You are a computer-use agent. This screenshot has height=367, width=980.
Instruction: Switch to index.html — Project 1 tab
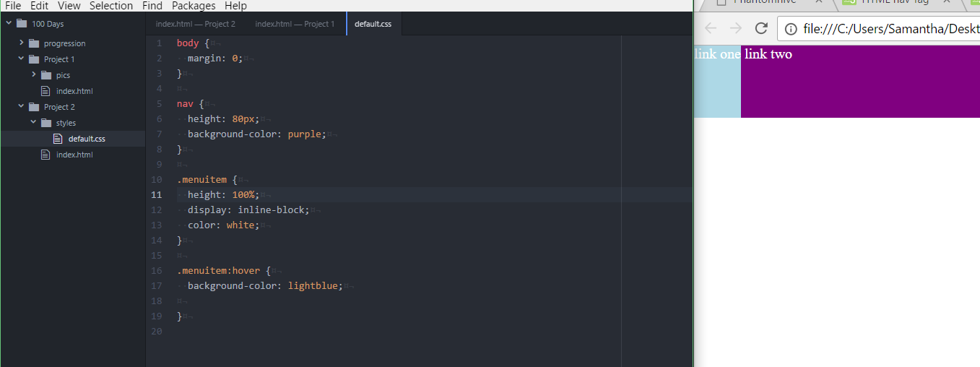pyautogui.click(x=295, y=24)
